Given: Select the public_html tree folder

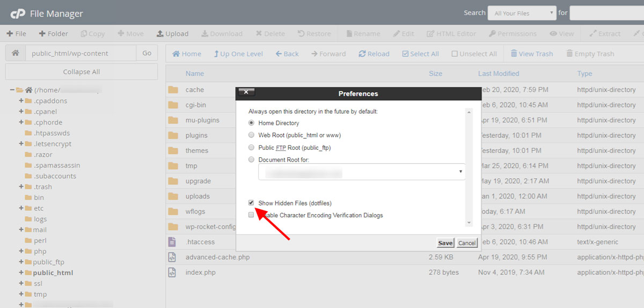Looking at the screenshot, I should (x=53, y=273).
